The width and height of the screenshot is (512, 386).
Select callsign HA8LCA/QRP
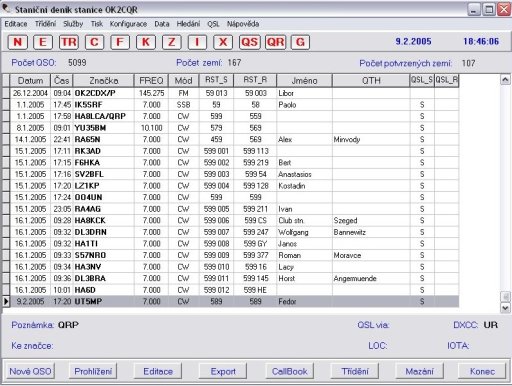click(100, 116)
